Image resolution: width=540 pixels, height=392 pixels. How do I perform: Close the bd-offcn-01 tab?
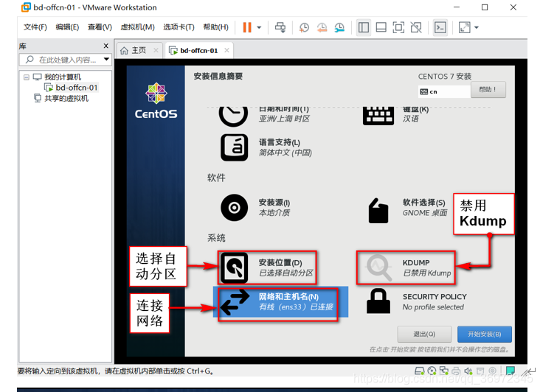(x=226, y=50)
